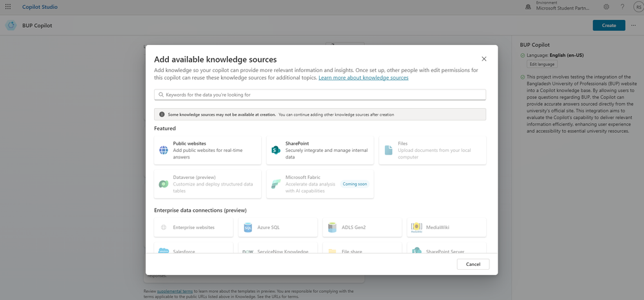Click the File share folder icon
644x300 pixels.
coord(332,251)
